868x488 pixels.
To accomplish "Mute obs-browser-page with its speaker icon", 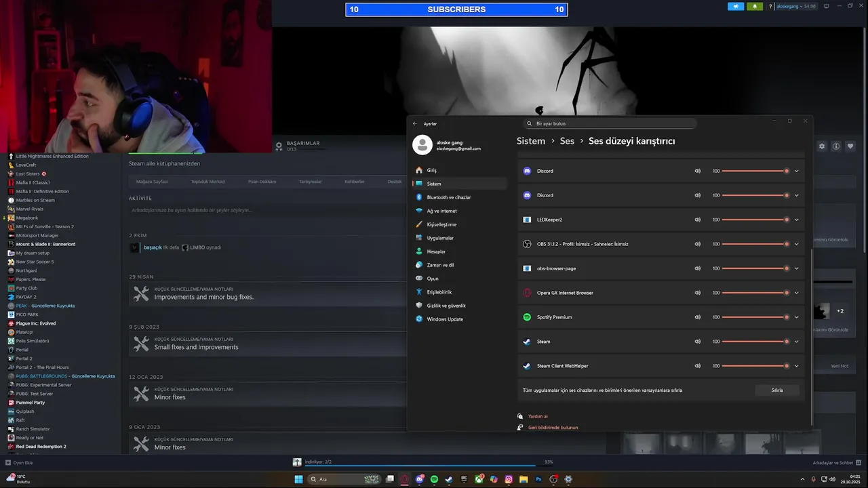I will pyautogui.click(x=697, y=268).
